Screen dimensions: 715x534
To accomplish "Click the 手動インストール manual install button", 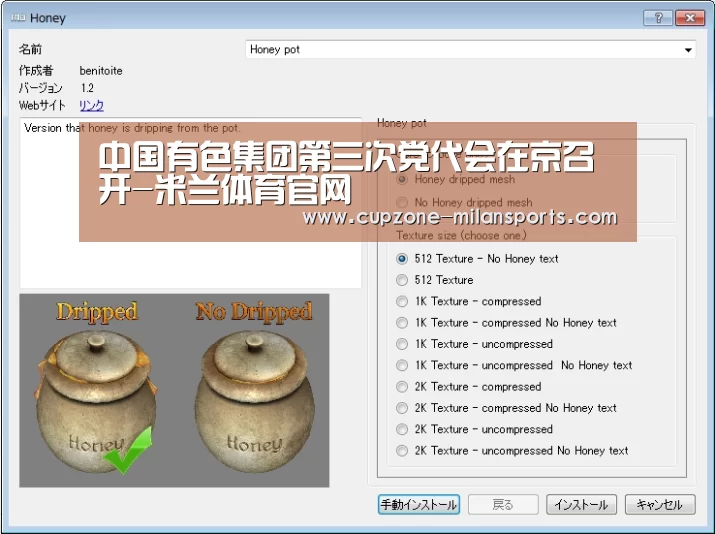I will (419, 504).
